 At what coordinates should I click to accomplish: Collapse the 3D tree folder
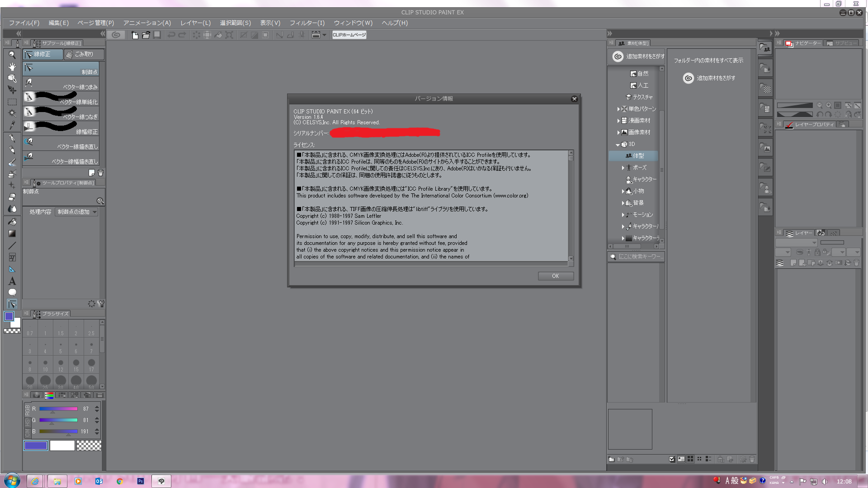point(618,145)
